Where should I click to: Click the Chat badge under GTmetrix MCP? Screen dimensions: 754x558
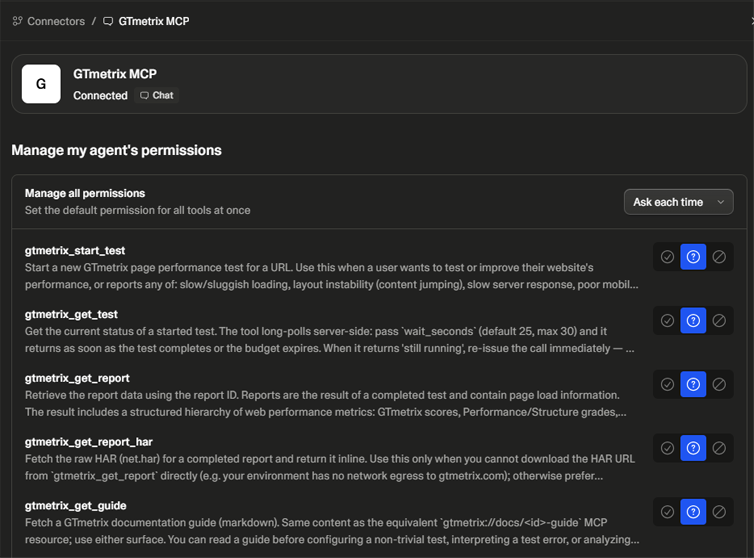[x=157, y=95]
